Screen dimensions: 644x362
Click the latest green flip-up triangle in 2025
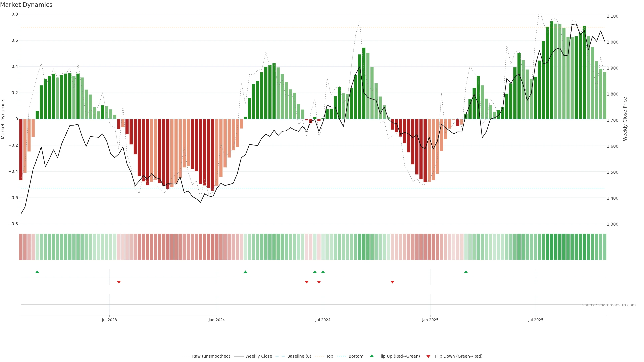pos(466,272)
